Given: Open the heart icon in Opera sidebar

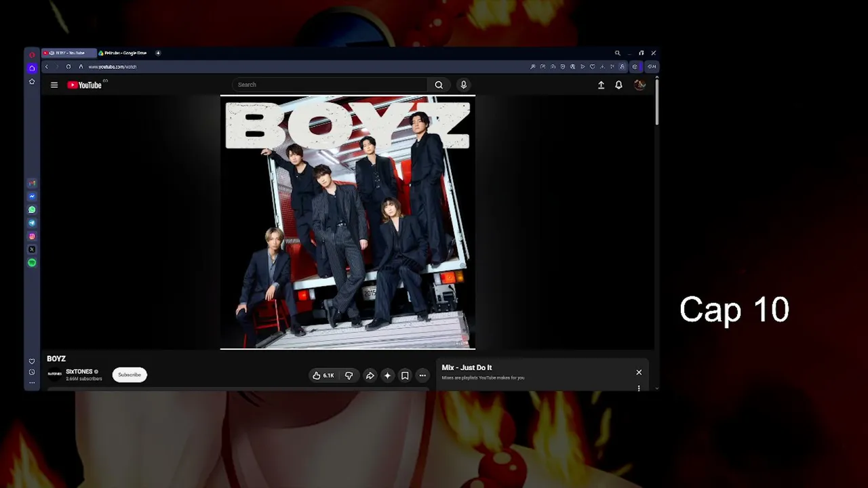Looking at the screenshot, I should click(32, 361).
